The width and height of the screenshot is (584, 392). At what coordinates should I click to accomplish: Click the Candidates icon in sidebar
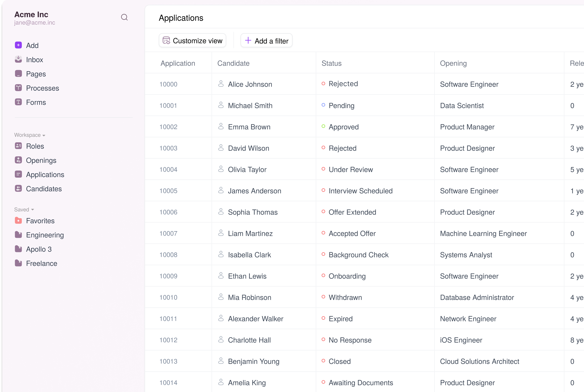18,188
